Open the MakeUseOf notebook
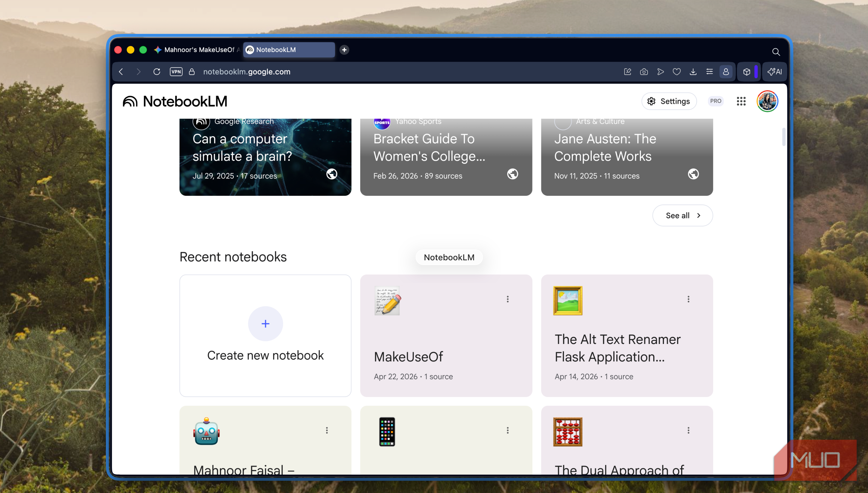 pyautogui.click(x=446, y=336)
